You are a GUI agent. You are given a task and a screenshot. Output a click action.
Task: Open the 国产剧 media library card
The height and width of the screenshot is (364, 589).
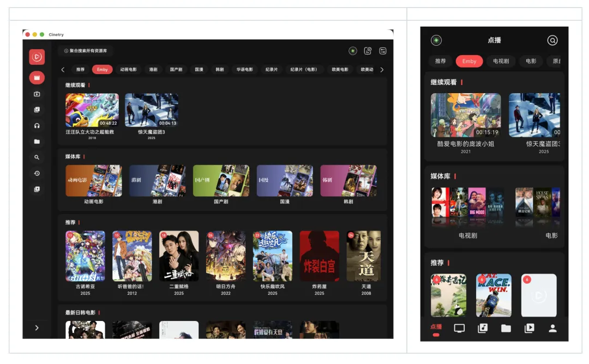pos(221,181)
